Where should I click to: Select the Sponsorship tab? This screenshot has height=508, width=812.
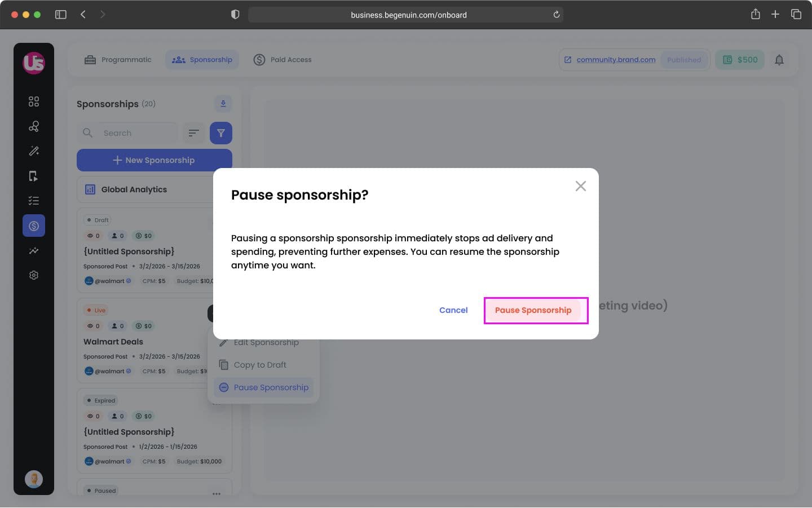click(x=202, y=60)
